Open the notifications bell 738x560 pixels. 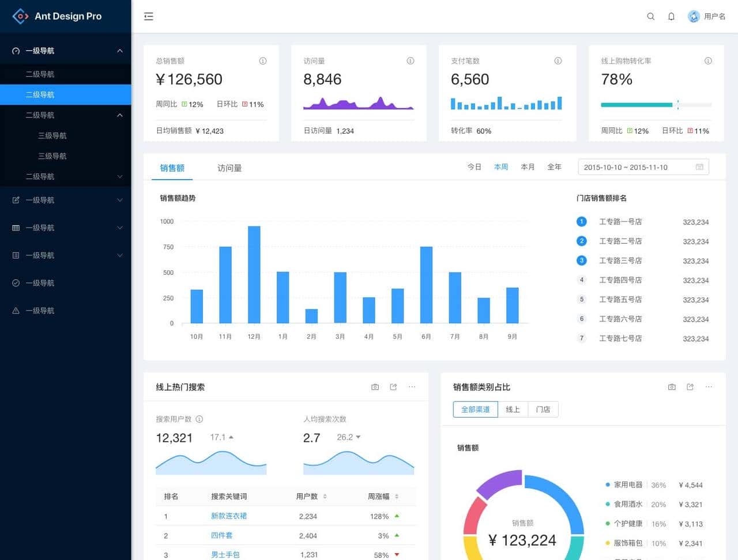(x=671, y=16)
